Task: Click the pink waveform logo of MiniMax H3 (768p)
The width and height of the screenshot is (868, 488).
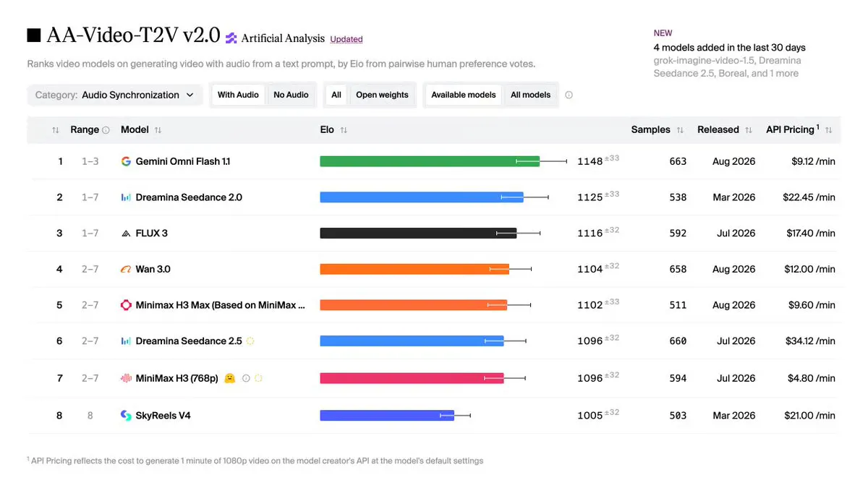Action: [126, 378]
